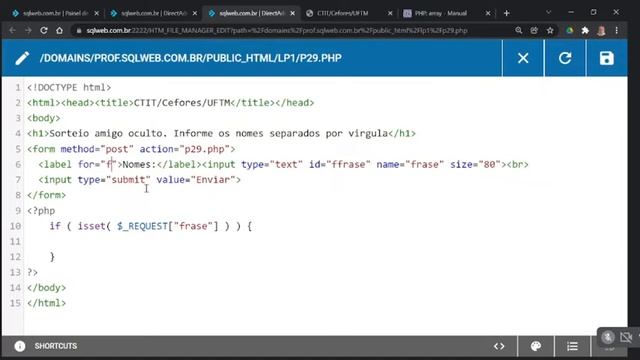Place cursor on empty line 11
The width and height of the screenshot is (640, 360).
coord(325,242)
